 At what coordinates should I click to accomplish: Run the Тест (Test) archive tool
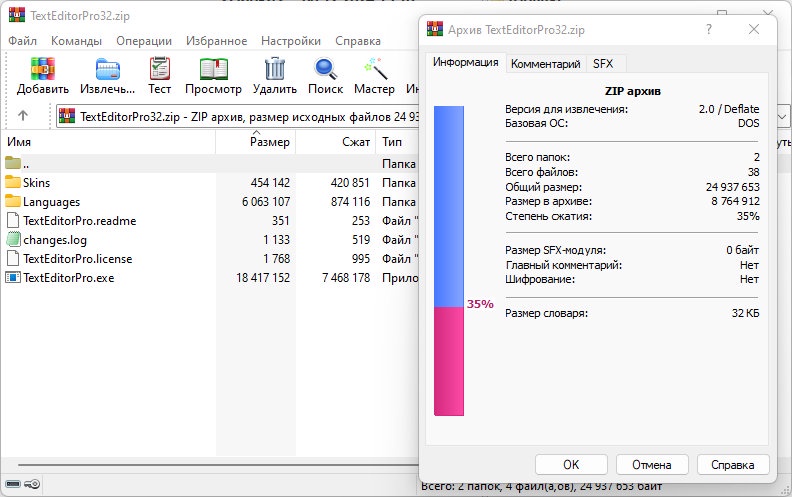pyautogui.click(x=160, y=68)
